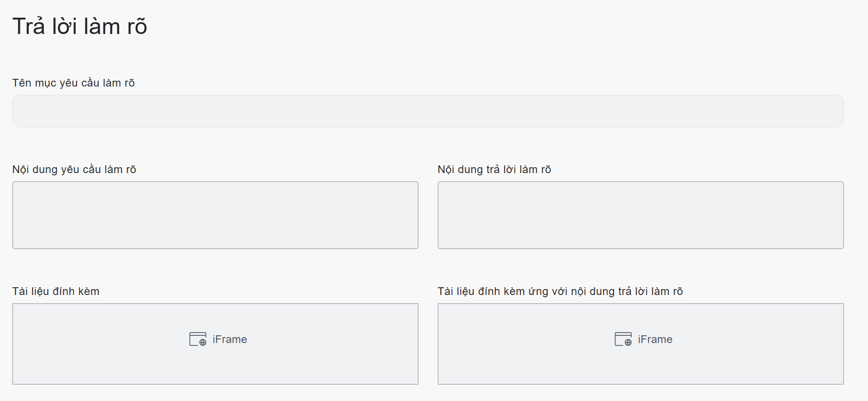Click the iFrame icon in the reply attachments box
868x401 pixels.
tap(623, 339)
